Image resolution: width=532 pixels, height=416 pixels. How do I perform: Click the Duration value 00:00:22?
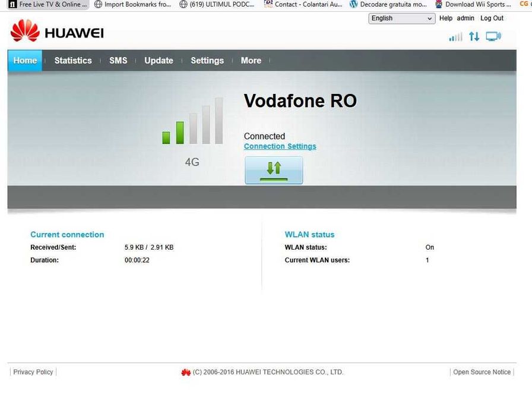click(x=137, y=260)
